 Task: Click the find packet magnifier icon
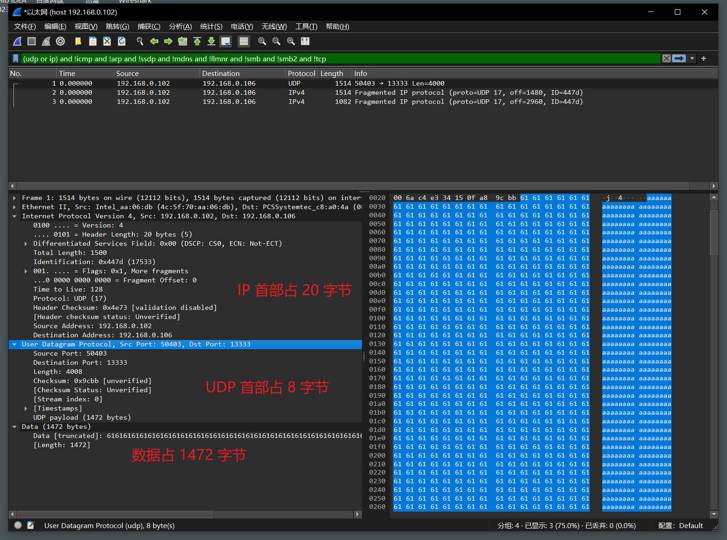tap(139, 42)
